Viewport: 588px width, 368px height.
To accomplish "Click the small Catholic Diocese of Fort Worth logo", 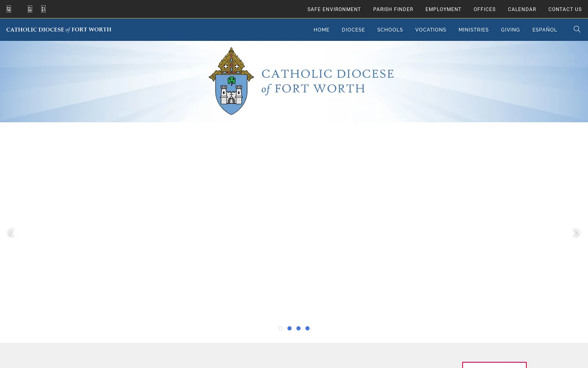I will click(x=59, y=29).
